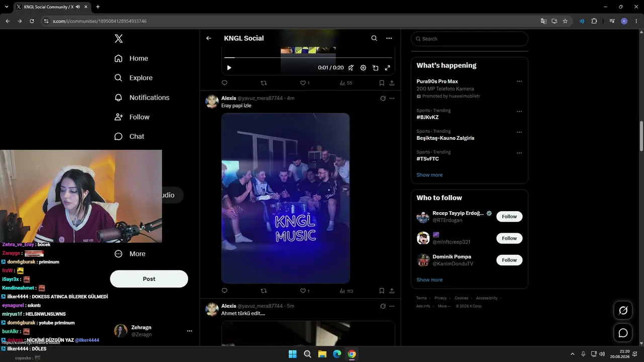Repost the post with 55 views
The height and width of the screenshot is (362, 644).
point(264,83)
